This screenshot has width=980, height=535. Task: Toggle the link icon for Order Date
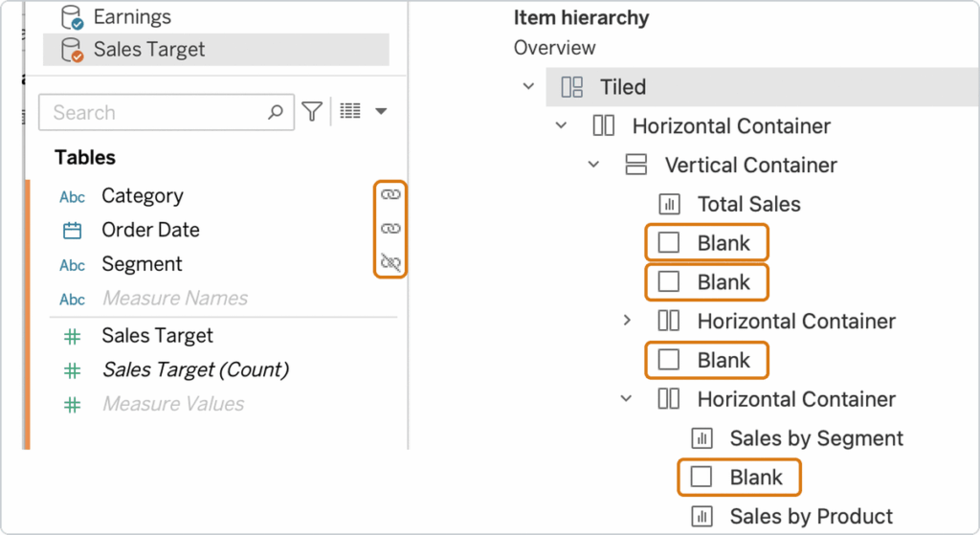pos(390,228)
